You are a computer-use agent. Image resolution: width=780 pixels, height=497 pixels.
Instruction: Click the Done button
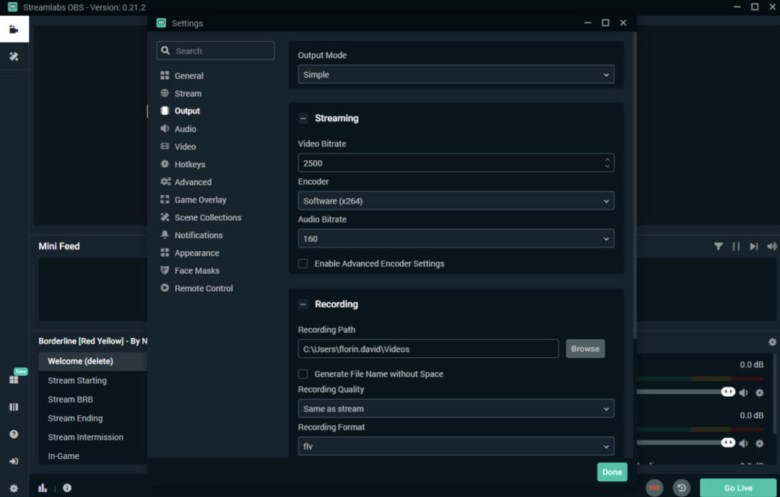[612, 472]
